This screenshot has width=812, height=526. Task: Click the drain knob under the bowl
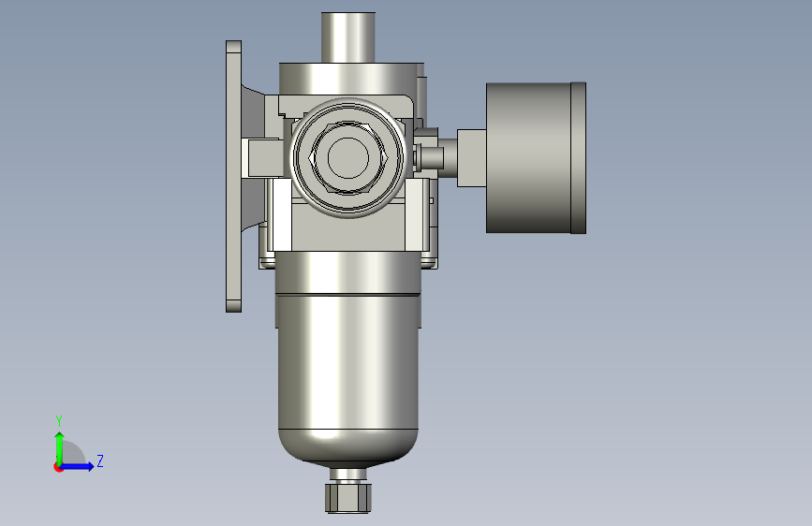pos(348,497)
